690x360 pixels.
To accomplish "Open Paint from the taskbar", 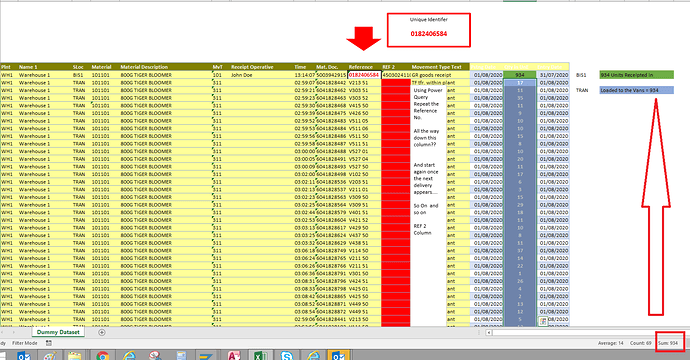I will coord(49,355).
